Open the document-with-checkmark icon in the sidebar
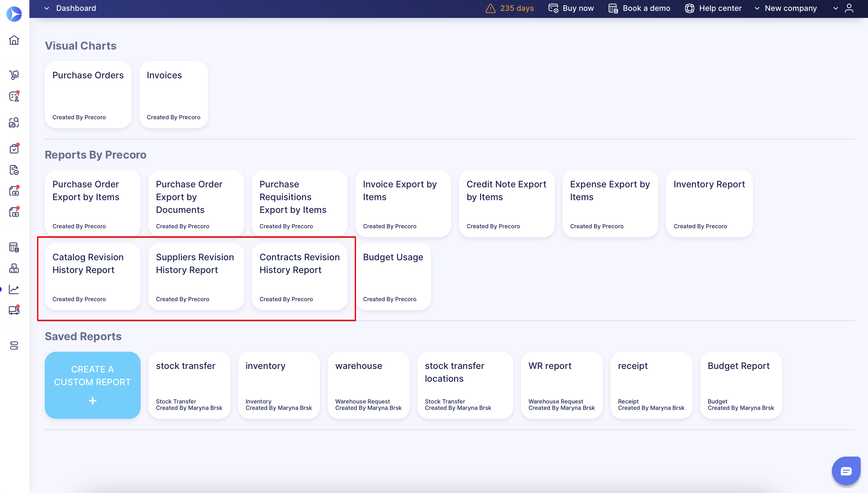Screen dimensions: 868x493 point(14,170)
